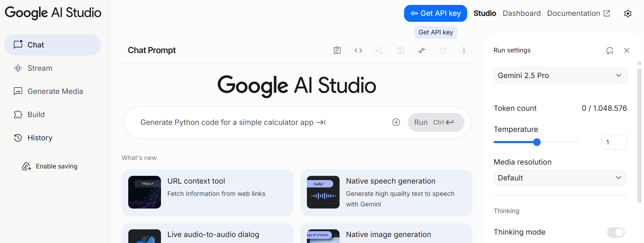Open the Live audio-to-audio dialog card
This screenshot has height=243, width=644.
coord(208,233)
